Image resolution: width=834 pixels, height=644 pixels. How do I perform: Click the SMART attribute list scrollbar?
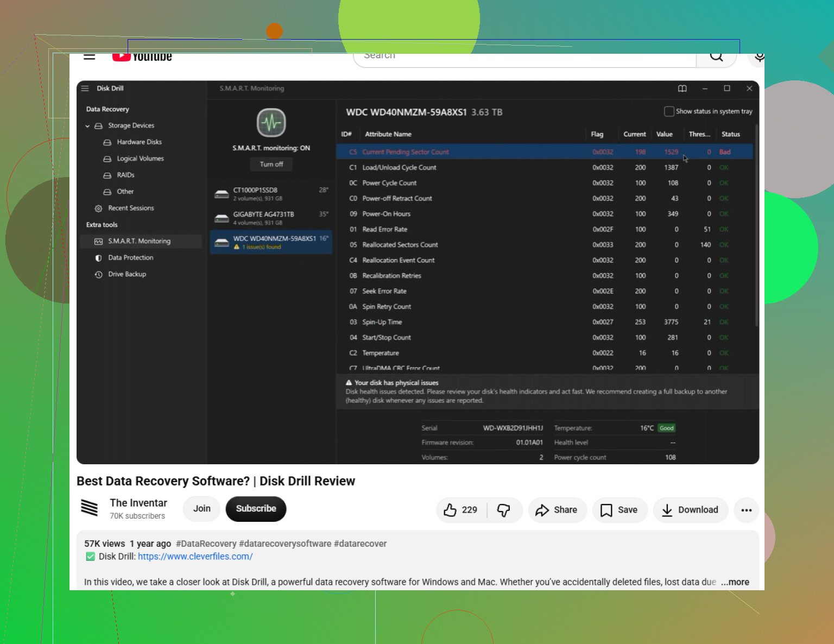coord(756,225)
